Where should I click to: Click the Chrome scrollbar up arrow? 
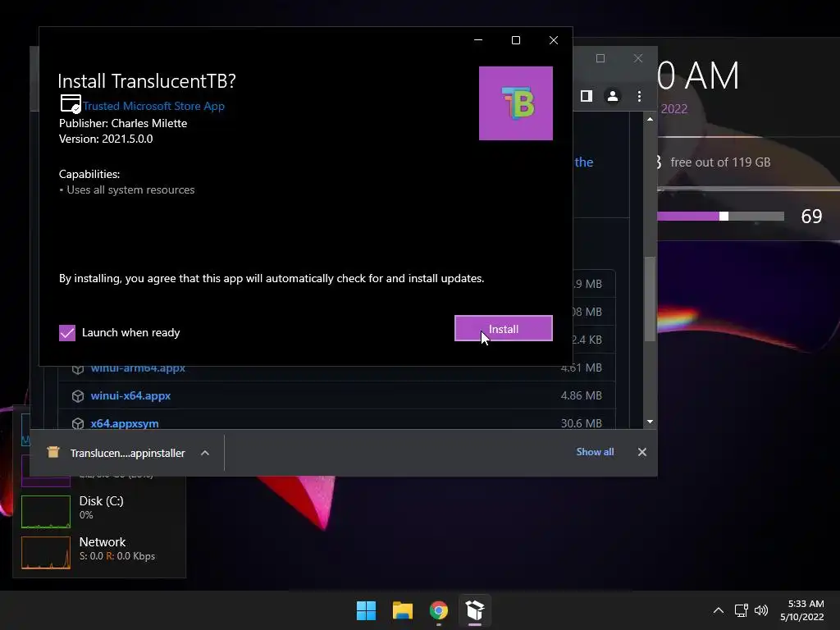[650, 119]
